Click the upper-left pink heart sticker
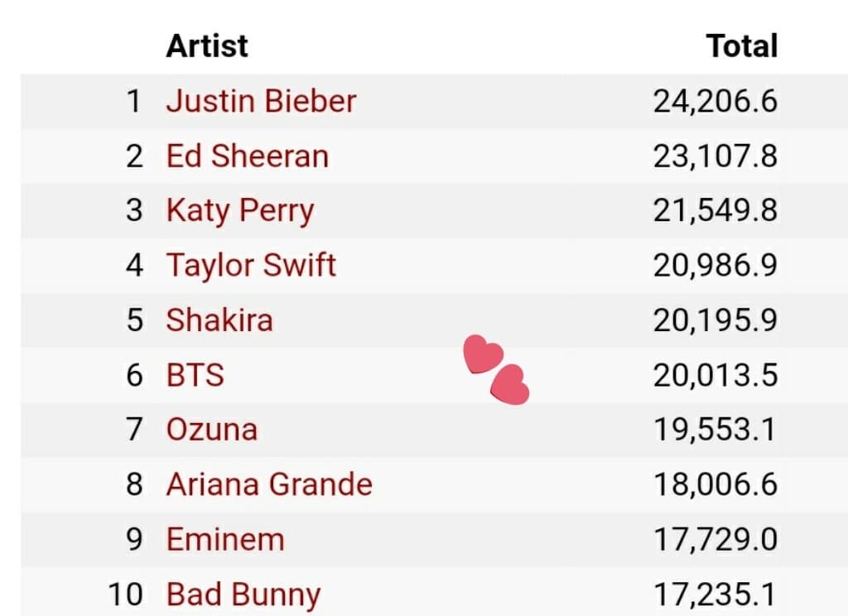 click(x=483, y=354)
